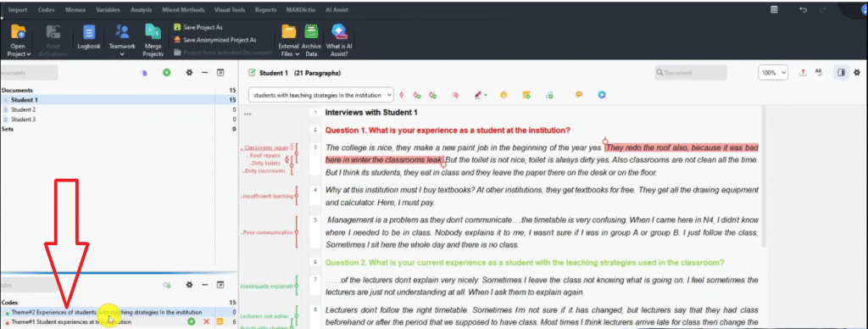The image size is (868, 329).
Task: Select Student 2 document
Action: coord(119,109)
